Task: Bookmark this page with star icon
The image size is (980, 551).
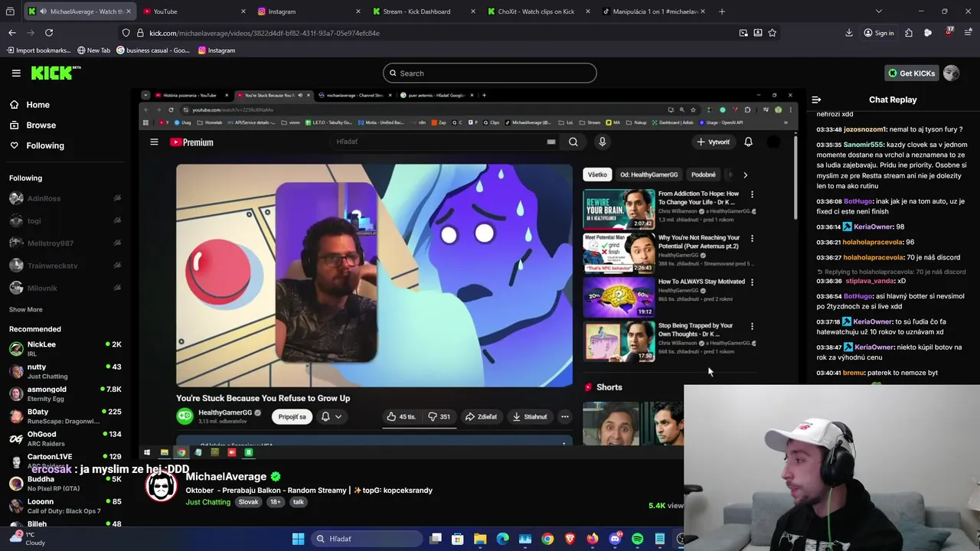Action: (772, 33)
